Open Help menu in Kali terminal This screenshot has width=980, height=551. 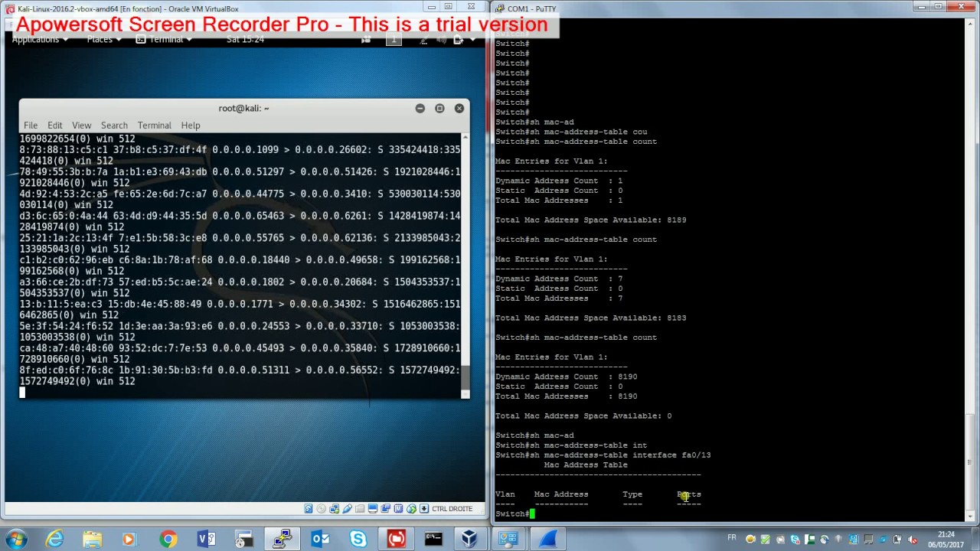pyautogui.click(x=191, y=125)
